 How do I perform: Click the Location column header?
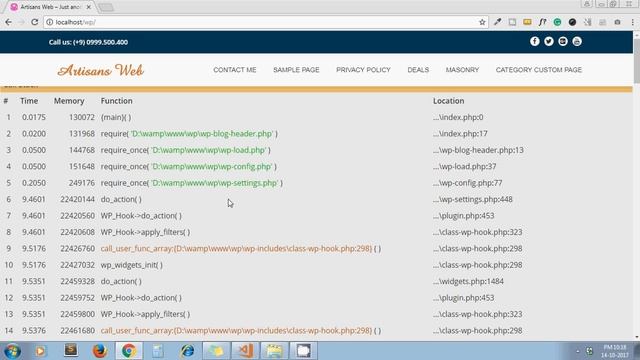pyautogui.click(x=449, y=101)
